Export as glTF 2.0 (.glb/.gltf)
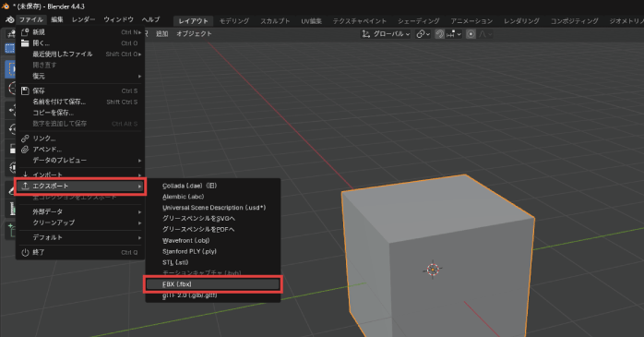This screenshot has height=337, width=644. 213,295
